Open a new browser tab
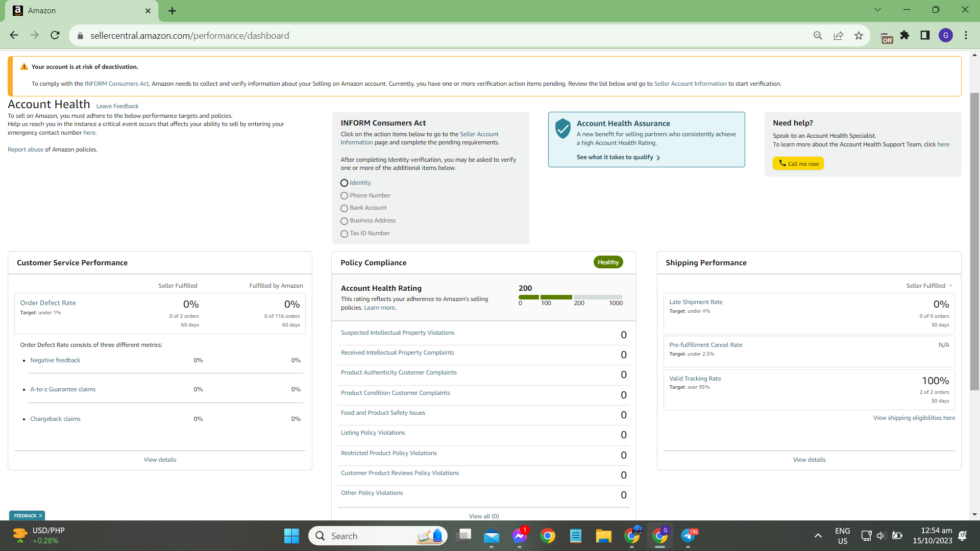980x551 pixels. [173, 11]
